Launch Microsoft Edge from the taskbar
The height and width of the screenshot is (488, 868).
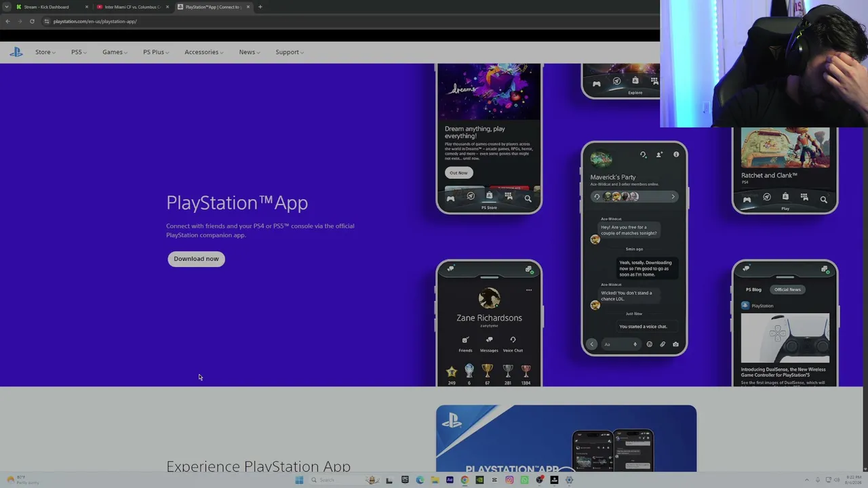click(420, 480)
